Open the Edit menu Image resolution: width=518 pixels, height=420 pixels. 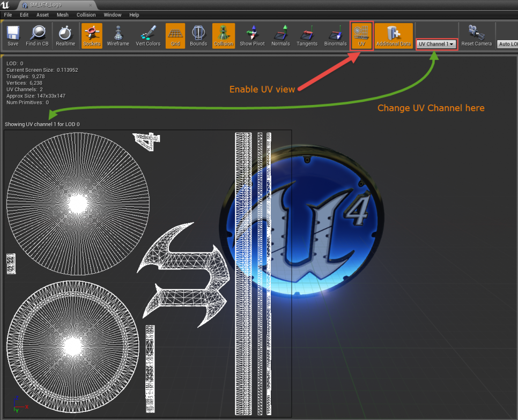coord(24,15)
